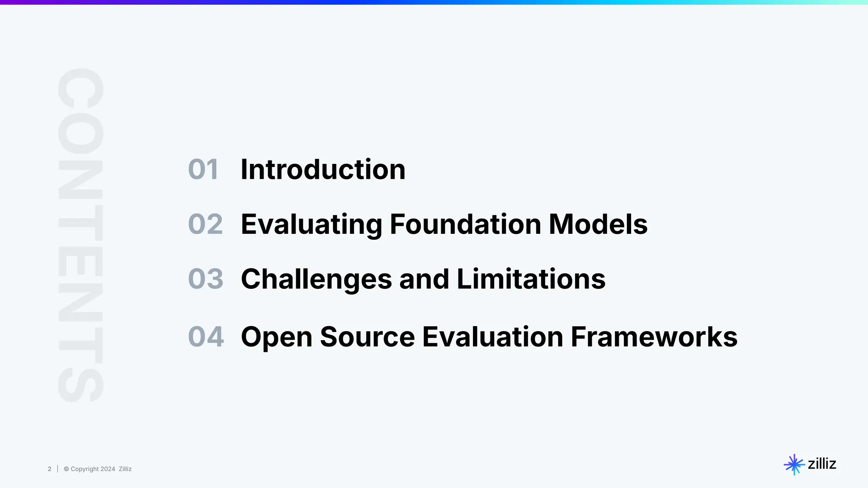The height and width of the screenshot is (488, 868).
Task: Click the letter C atop the CONTENTS watermark
Action: pyautogui.click(x=81, y=88)
